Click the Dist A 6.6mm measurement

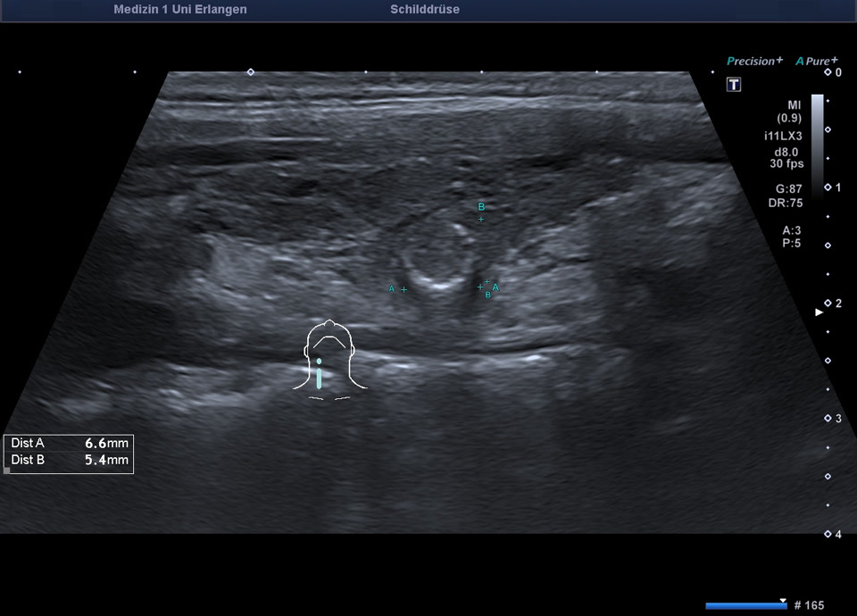70,443
